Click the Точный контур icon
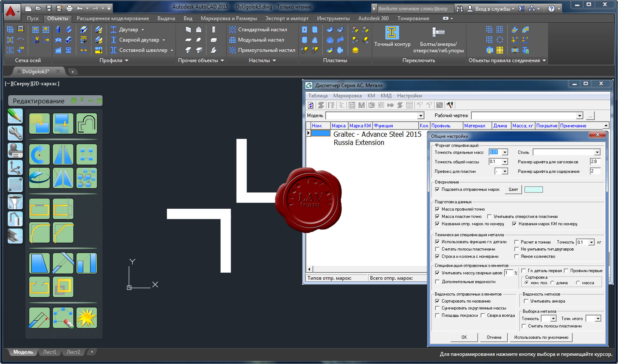Image resolution: width=618 pixels, height=364 pixels. [x=391, y=33]
